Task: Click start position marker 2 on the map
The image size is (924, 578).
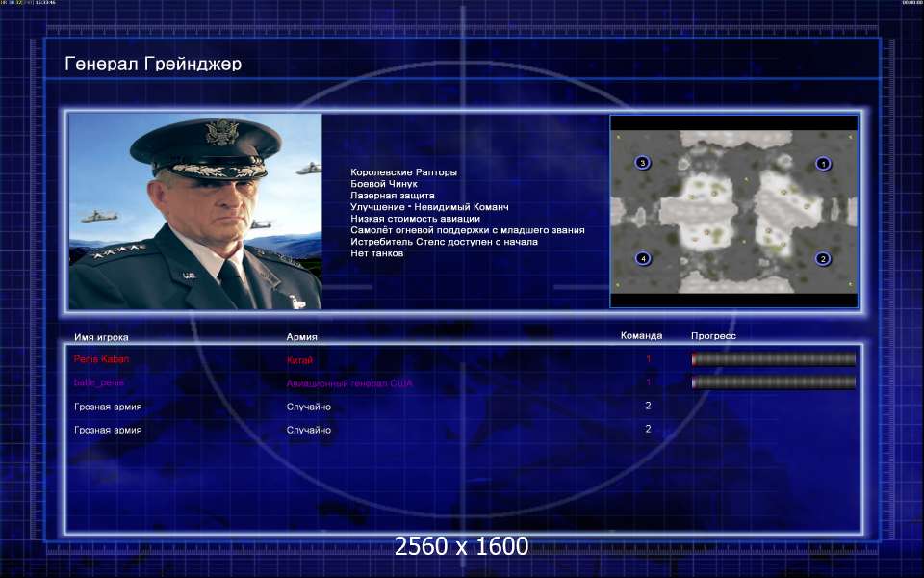Action: (x=823, y=259)
